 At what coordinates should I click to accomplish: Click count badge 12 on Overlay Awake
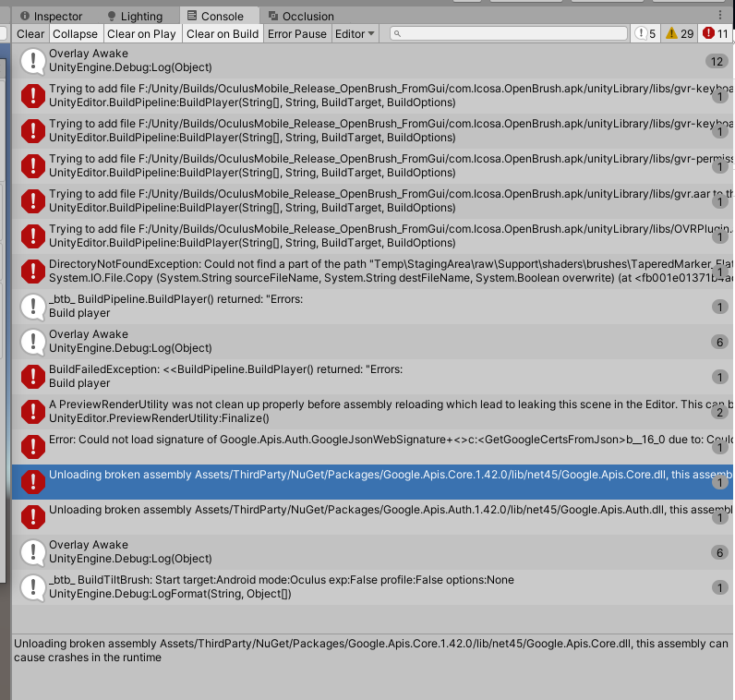717,62
